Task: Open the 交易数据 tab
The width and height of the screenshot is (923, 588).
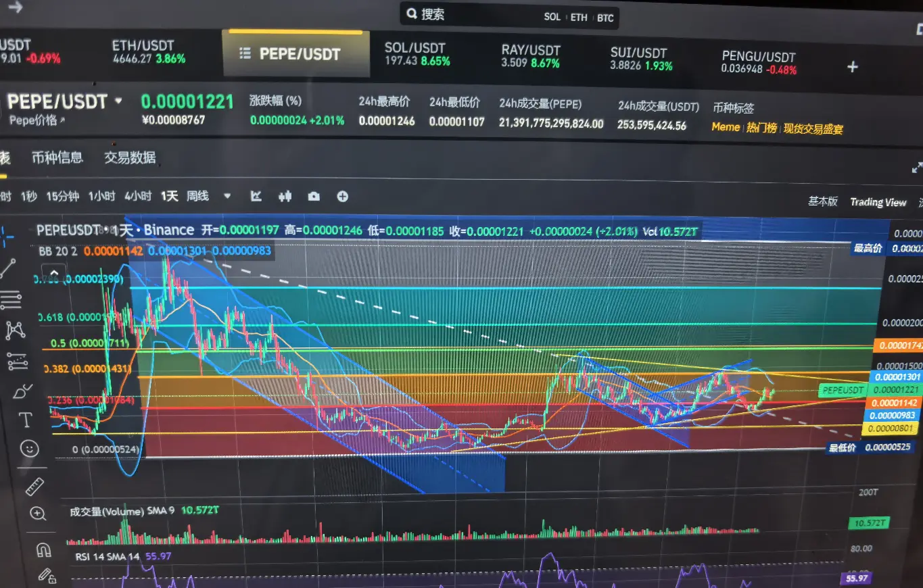Action: [x=130, y=157]
